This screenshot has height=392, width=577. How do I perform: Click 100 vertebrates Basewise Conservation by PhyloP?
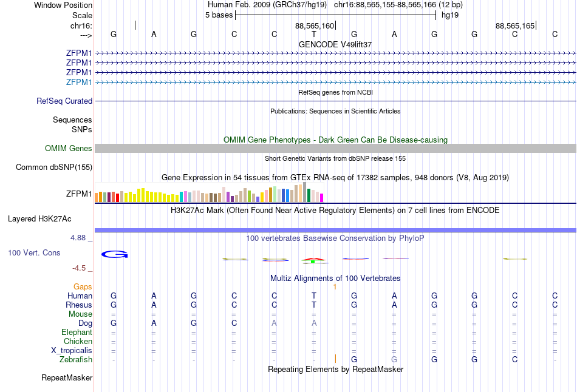pyautogui.click(x=335, y=238)
